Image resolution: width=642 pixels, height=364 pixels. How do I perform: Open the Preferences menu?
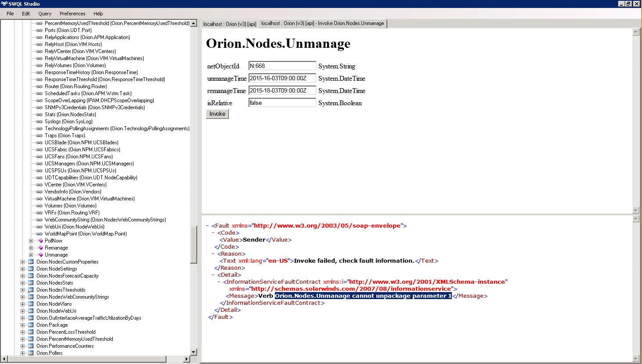point(72,14)
